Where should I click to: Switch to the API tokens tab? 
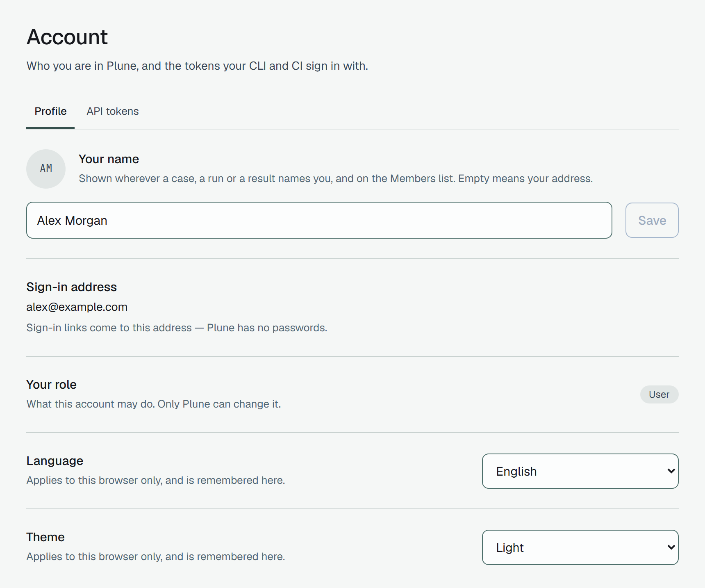point(112,111)
